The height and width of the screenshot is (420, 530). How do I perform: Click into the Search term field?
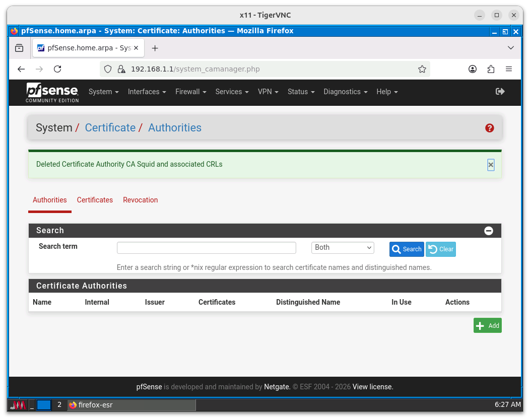(206, 248)
